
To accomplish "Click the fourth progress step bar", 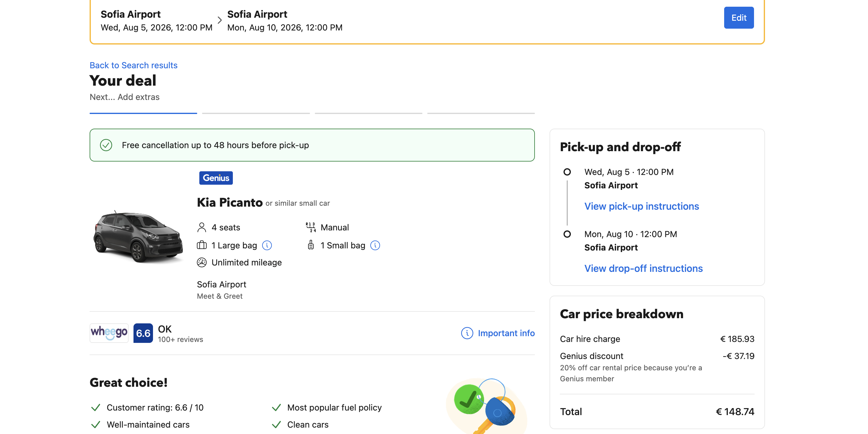I will 481,113.
